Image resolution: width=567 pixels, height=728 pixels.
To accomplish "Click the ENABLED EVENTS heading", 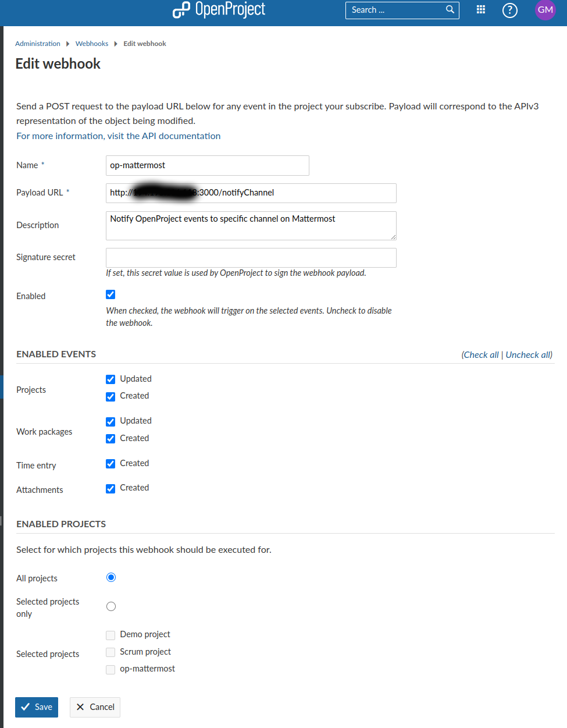I will point(56,354).
